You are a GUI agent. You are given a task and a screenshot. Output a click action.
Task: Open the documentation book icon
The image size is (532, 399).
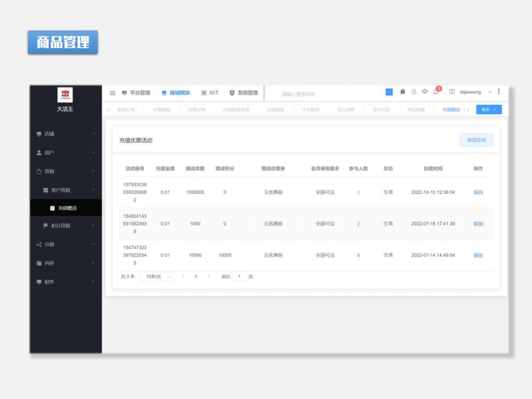point(452,92)
